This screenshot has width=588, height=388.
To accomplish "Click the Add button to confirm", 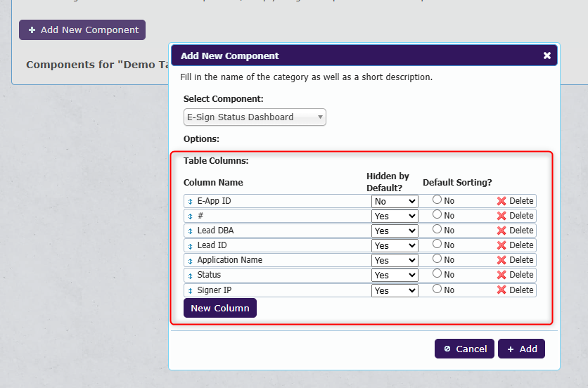I will point(521,349).
